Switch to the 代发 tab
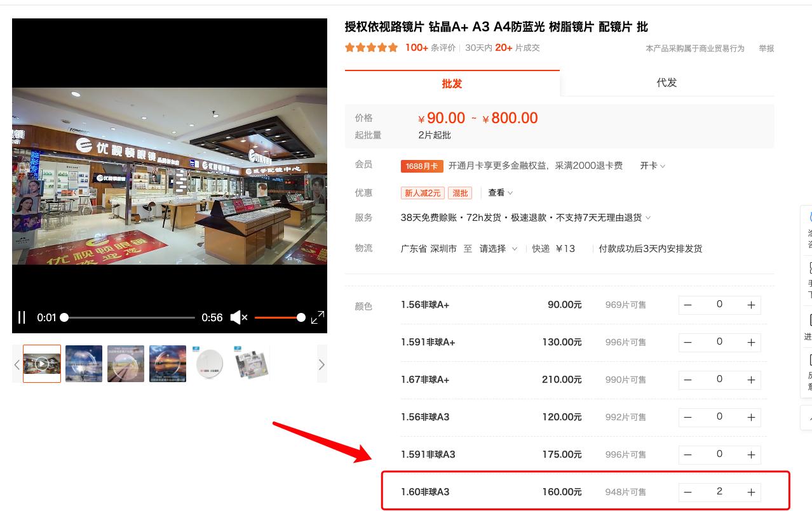 coord(667,83)
